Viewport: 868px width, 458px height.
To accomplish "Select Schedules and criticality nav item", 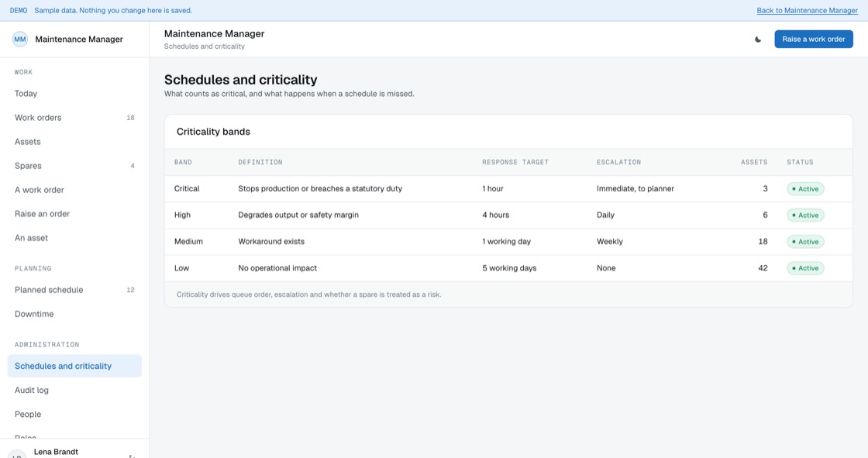I will point(74,366).
